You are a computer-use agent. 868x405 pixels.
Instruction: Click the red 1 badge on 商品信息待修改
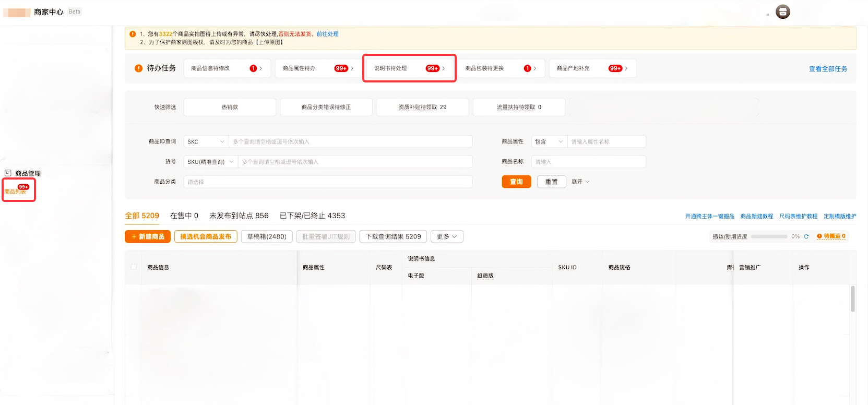click(x=253, y=68)
